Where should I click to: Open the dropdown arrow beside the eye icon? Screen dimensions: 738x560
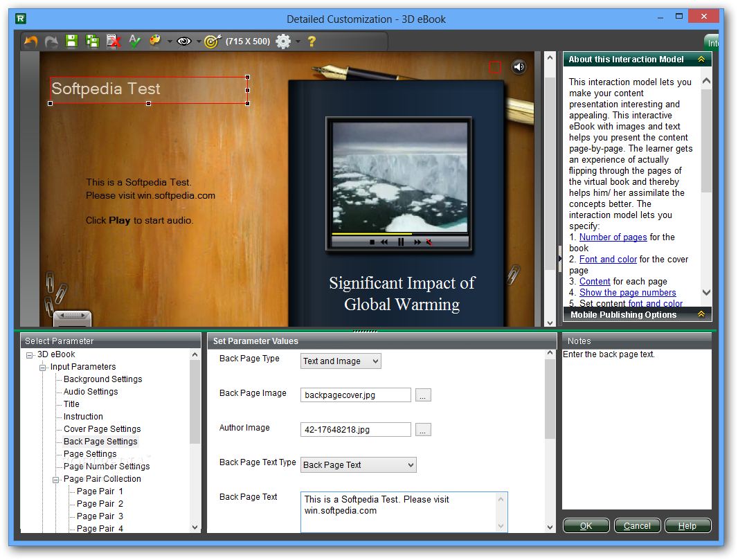point(199,42)
